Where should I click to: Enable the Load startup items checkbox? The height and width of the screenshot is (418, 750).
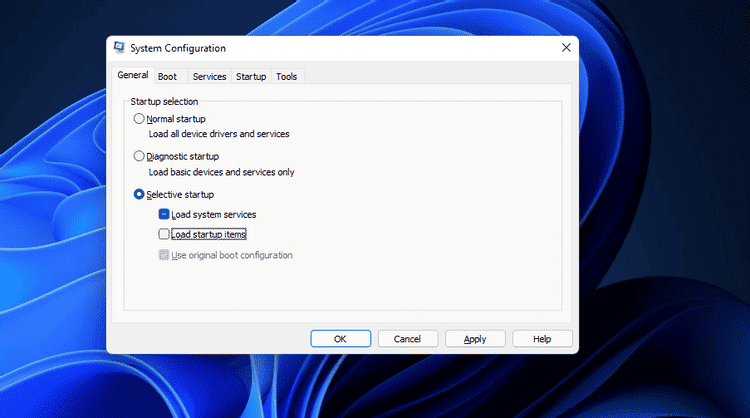coord(164,234)
